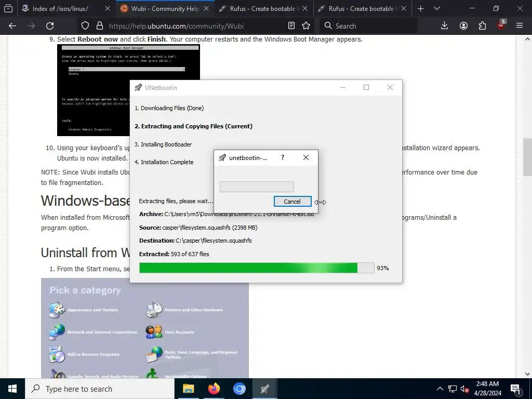Open network status tray icon
This screenshot has height=399, width=532.
[453, 389]
